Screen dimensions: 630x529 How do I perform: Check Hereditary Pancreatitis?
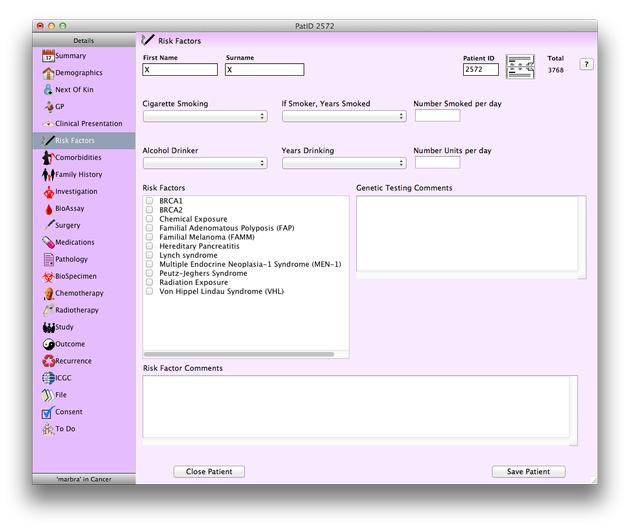[x=149, y=246]
